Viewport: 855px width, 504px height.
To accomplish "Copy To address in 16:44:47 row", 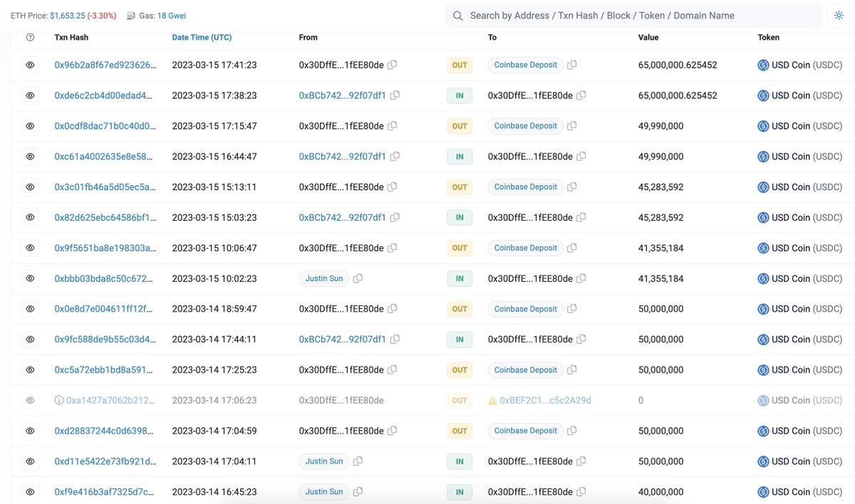I will (581, 157).
